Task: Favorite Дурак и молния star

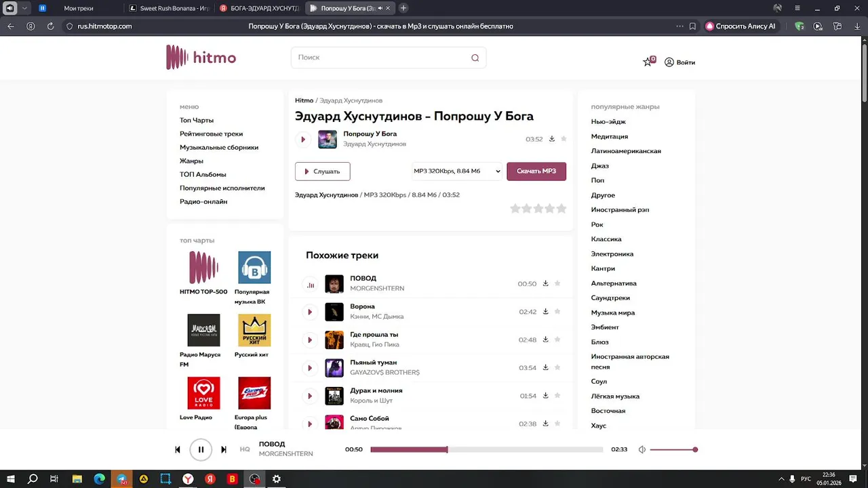Action: click(x=557, y=395)
